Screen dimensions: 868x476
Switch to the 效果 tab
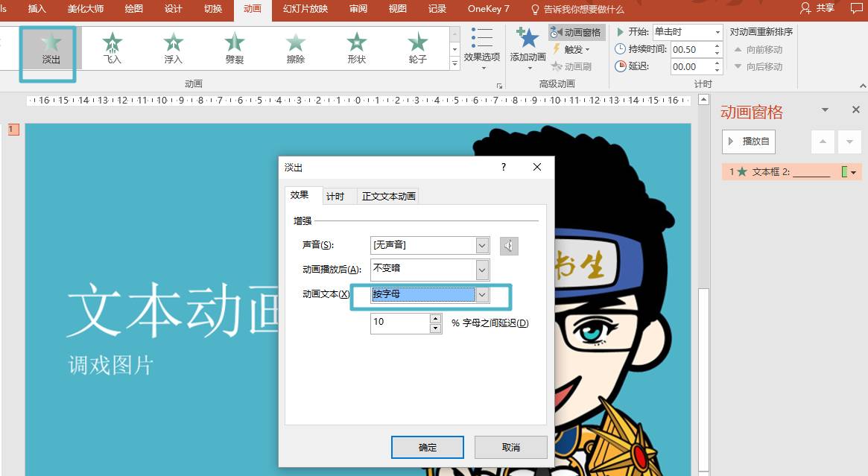[x=300, y=195]
